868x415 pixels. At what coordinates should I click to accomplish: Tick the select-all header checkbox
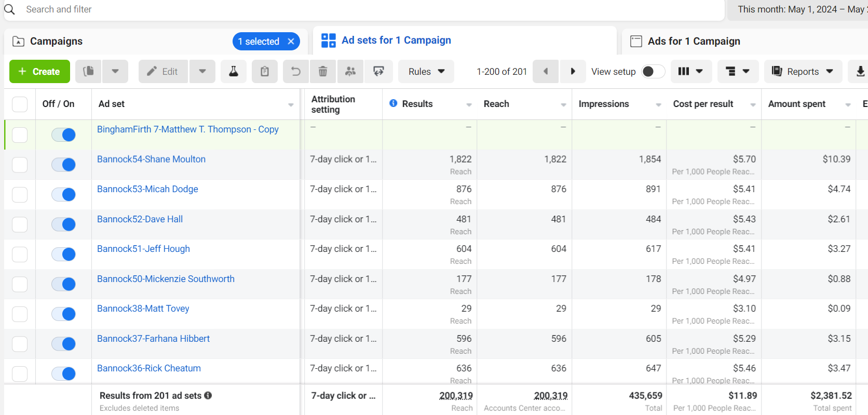pos(20,104)
